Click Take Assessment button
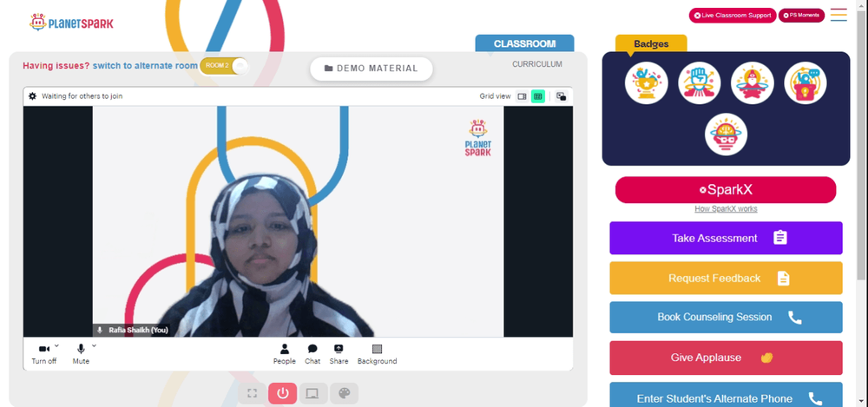 tap(726, 238)
